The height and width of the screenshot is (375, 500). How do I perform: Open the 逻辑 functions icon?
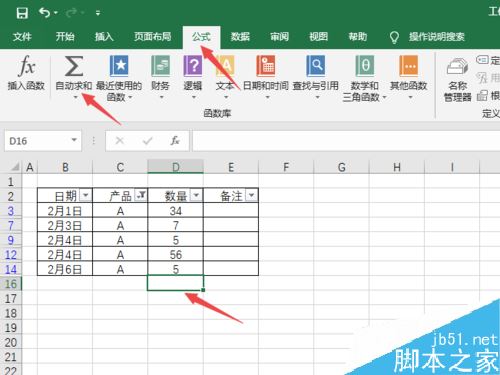tap(193, 66)
